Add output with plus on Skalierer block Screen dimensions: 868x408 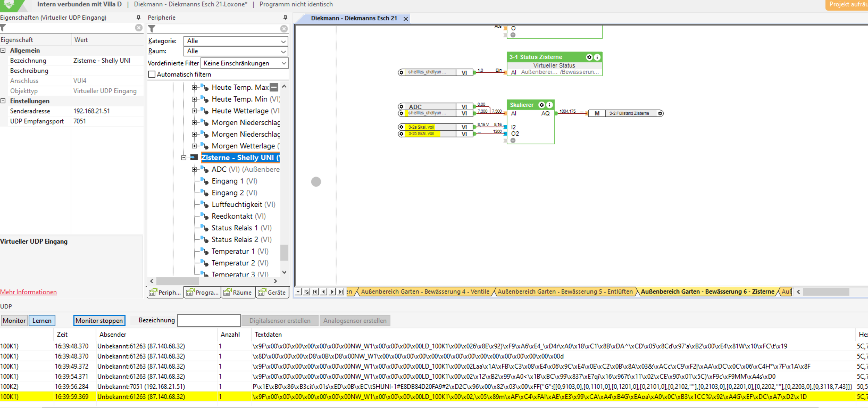click(x=513, y=140)
